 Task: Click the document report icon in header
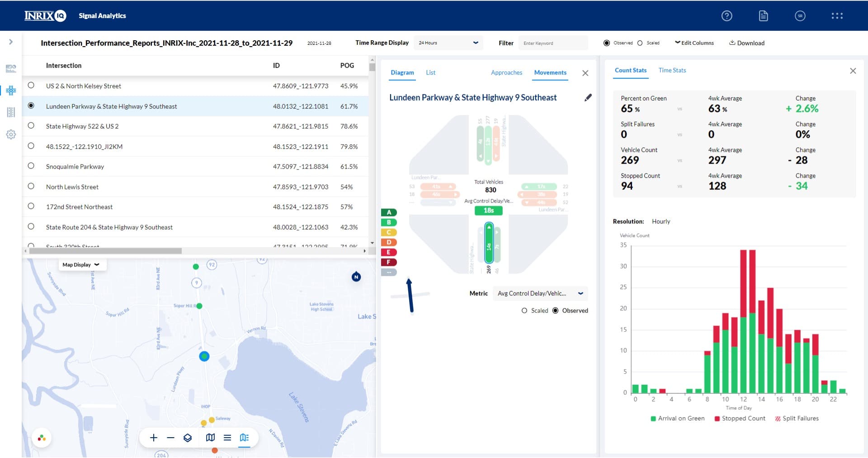pos(763,16)
